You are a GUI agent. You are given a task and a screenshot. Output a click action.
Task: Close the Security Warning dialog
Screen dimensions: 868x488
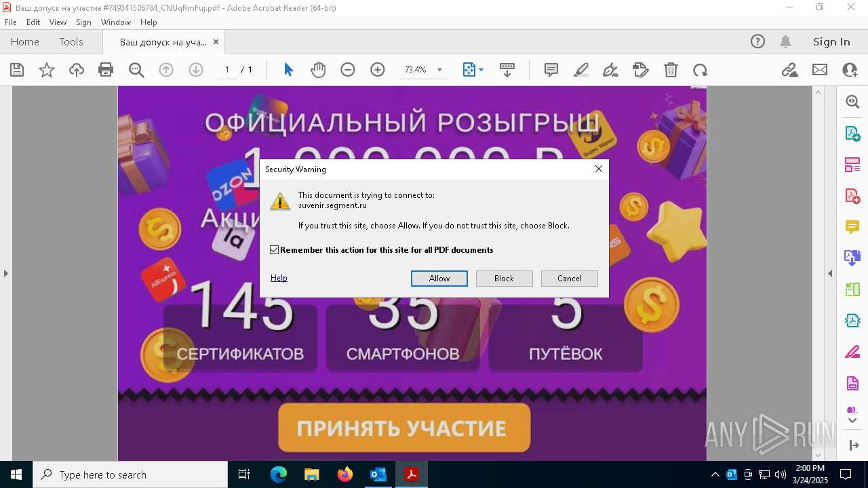pyautogui.click(x=599, y=169)
